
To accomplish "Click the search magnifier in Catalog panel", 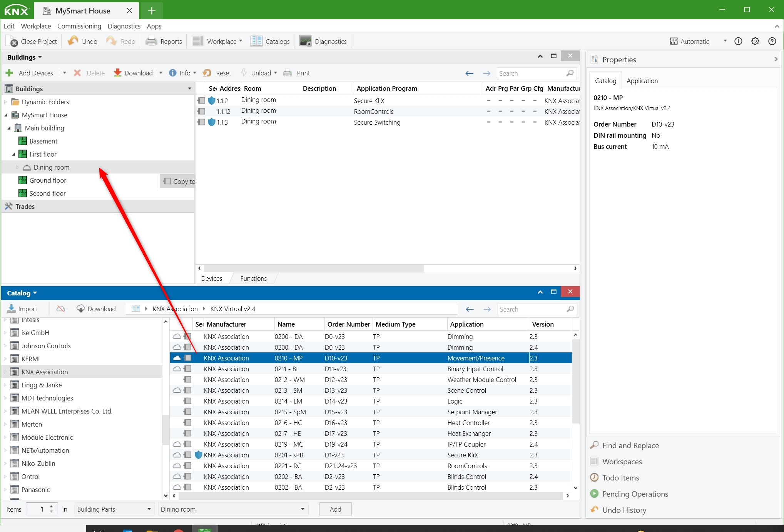I will pyautogui.click(x=570, y=309).
